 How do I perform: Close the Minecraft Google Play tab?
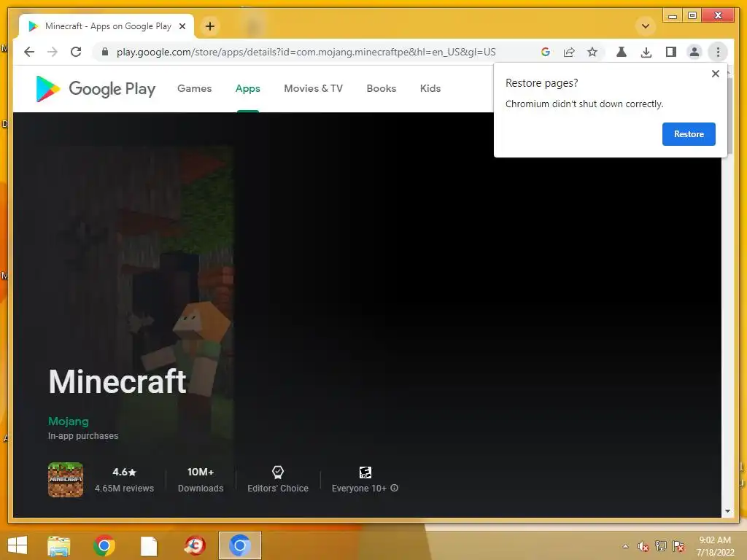pyautogui.click(x=182, y=26)
